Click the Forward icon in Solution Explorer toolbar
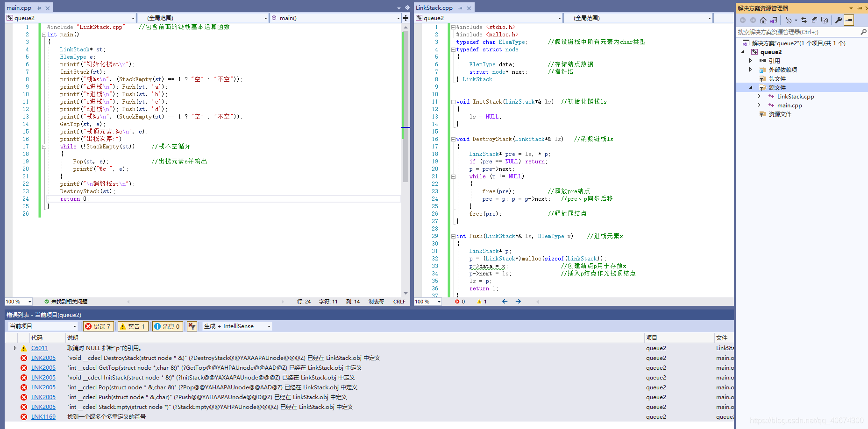Image resolution: width=868 pixels, height=429 pixels. [x=753, y=20]
